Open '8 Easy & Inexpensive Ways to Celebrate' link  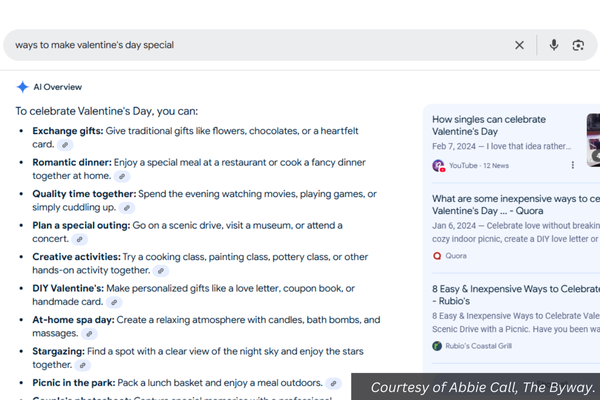click(x=516, y=295)
